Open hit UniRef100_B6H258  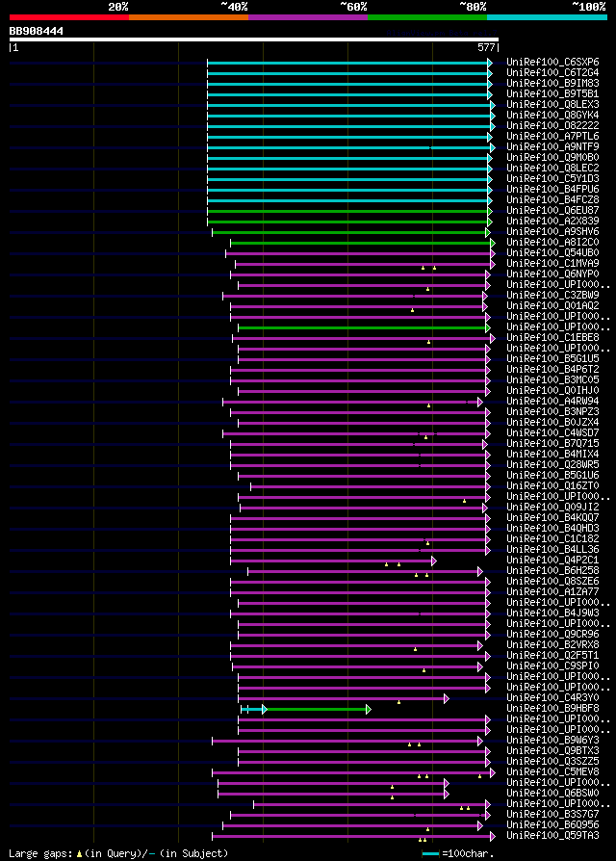tap(552, 570)
